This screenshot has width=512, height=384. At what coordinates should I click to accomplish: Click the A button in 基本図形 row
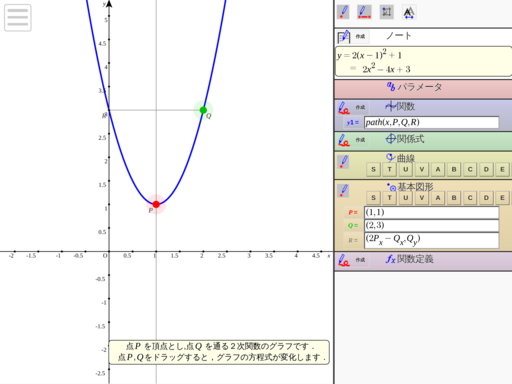point(438,198)
